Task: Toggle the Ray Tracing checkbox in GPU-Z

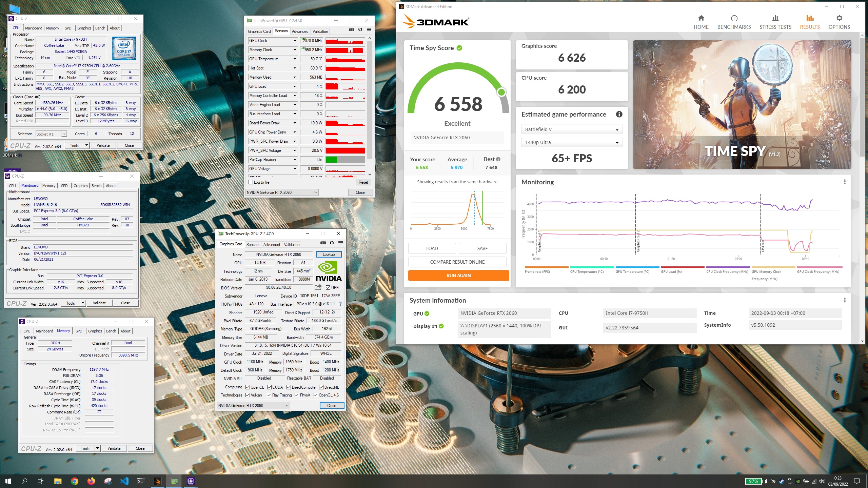Action: (x=269, y=395)
